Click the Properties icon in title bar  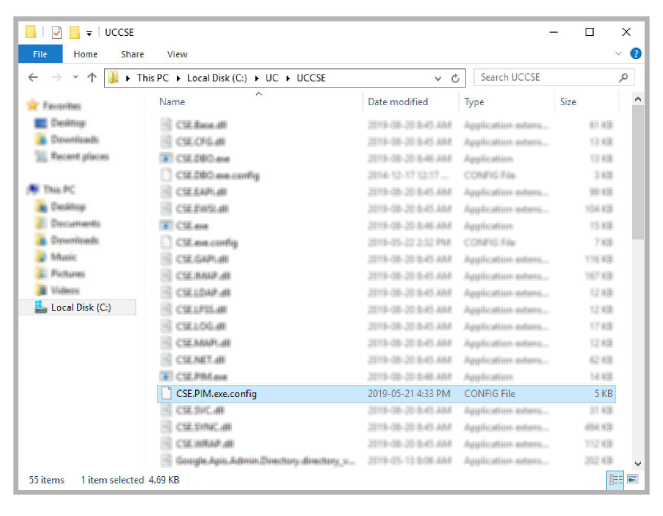pos(57,32)
